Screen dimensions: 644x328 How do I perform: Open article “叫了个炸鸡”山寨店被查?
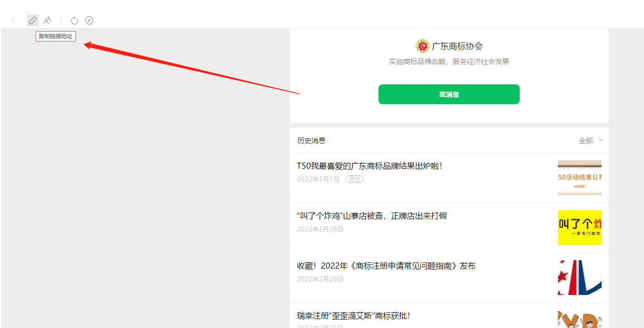coord(371,216)
